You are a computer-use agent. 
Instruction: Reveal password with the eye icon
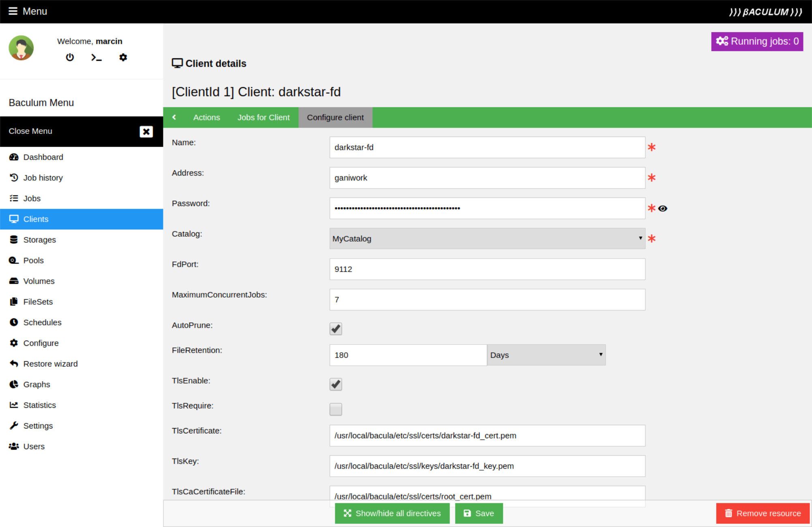click(662, 208)
